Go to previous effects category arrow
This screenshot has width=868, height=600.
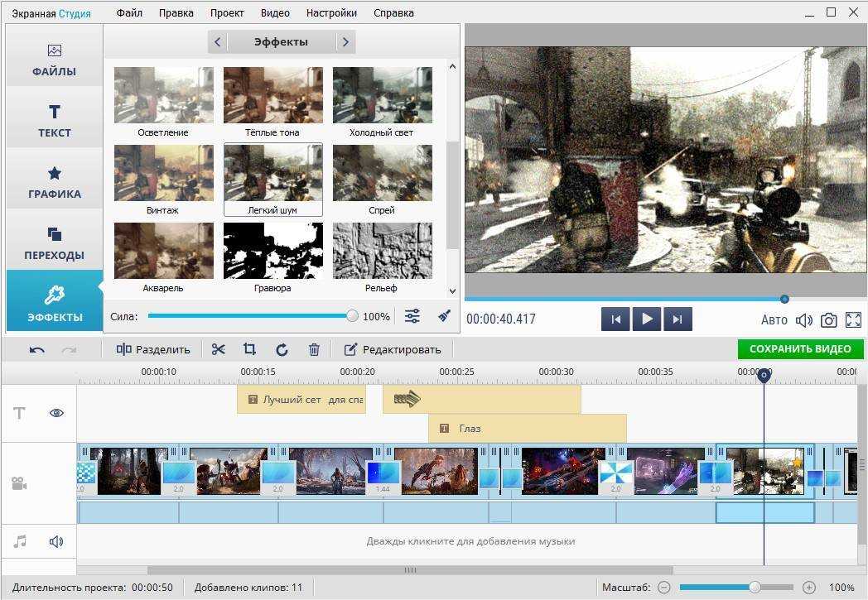tap(217, 42)
